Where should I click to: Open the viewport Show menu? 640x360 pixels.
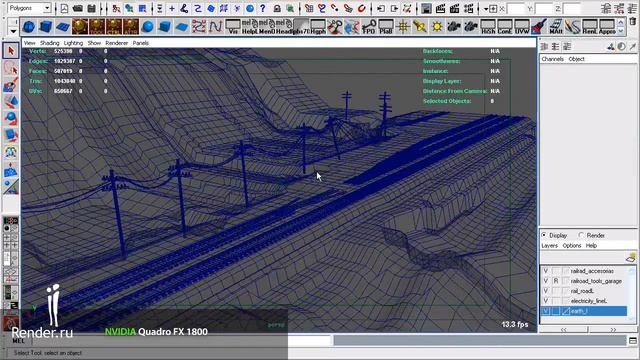(x=94, y=43)
